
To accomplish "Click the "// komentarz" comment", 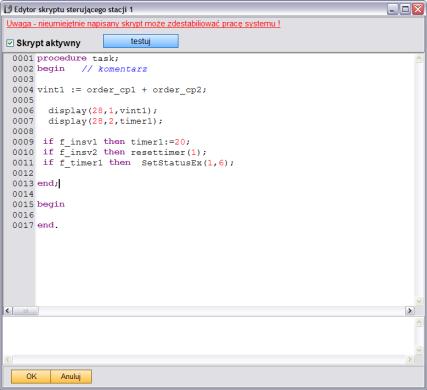I will coord(114,69).
